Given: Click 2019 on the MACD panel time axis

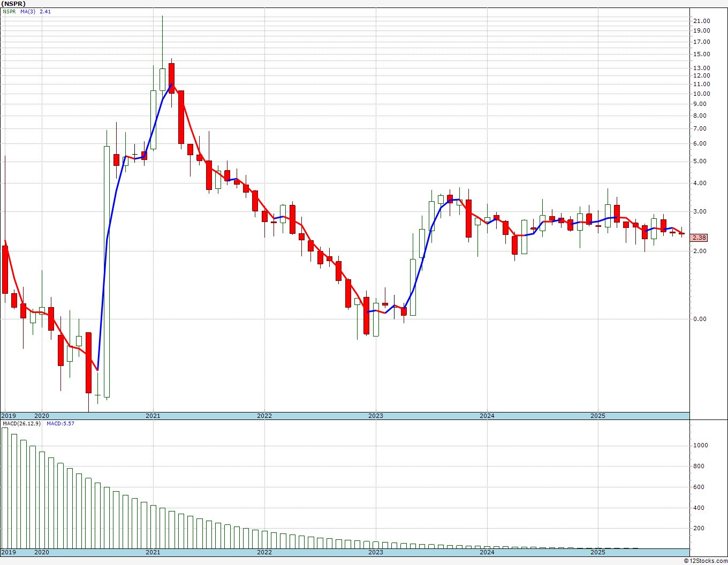Looking at the screenshot, I should tap(9, 552).
